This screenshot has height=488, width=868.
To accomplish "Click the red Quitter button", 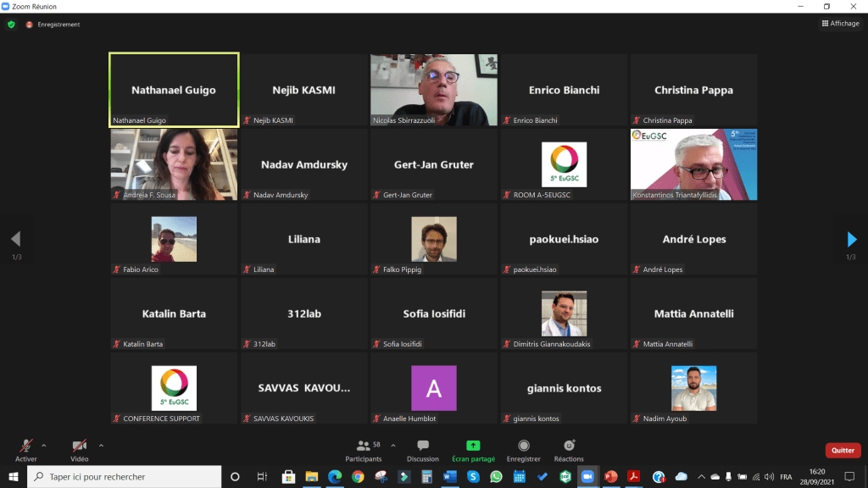I will pos(843,451).
